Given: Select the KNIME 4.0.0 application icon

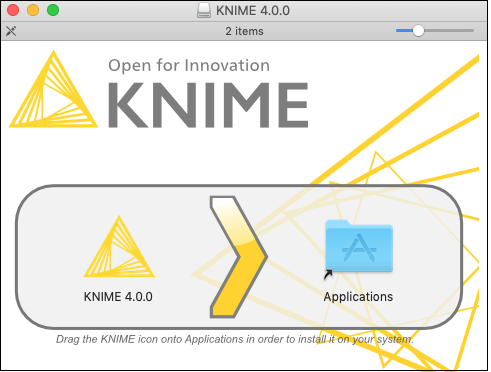Looking at the screenshot, I should point(119,247).
